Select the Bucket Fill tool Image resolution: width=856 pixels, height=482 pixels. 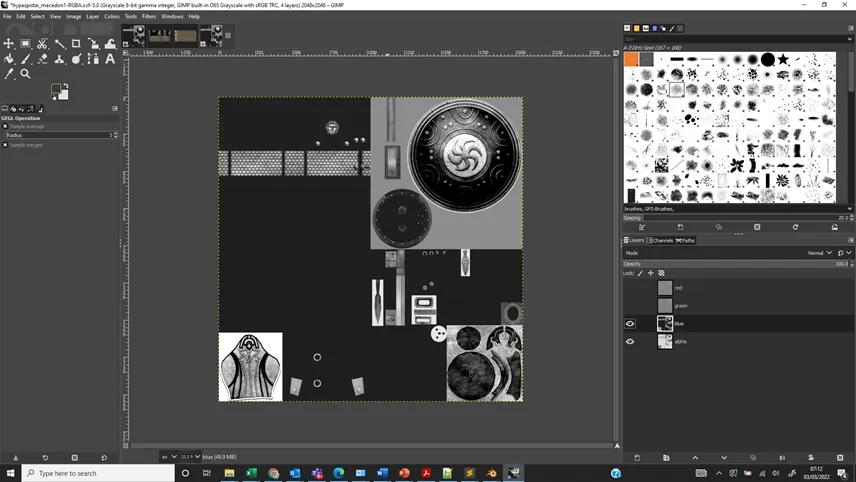click(x=9, y=58)
